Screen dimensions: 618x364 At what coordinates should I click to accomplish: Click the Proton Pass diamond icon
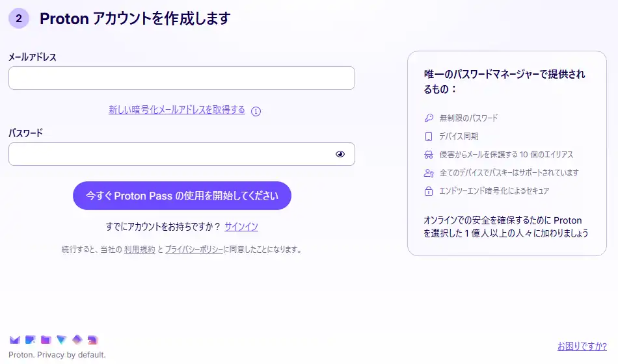tap(77, 339)
